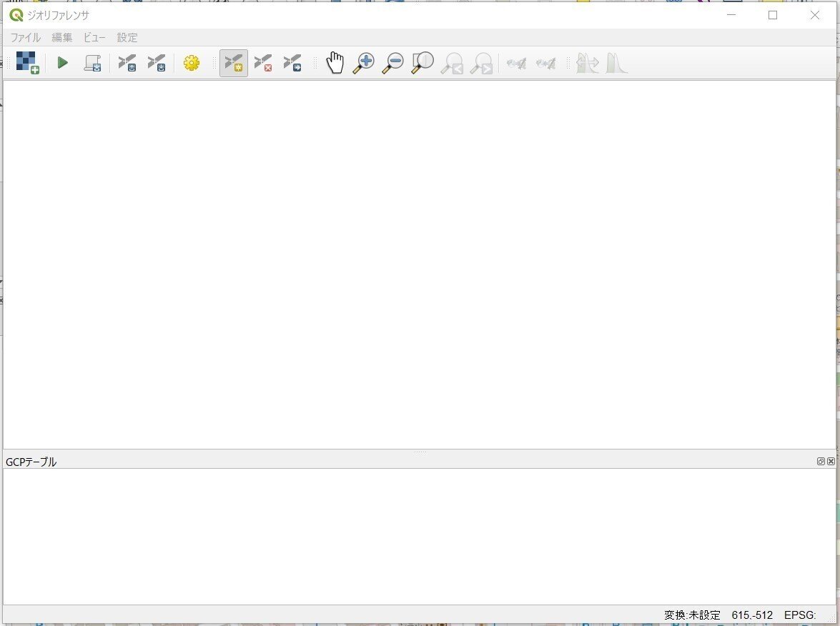
Task: Click the QGIS logo in title bar
Action: click(16, 15)
